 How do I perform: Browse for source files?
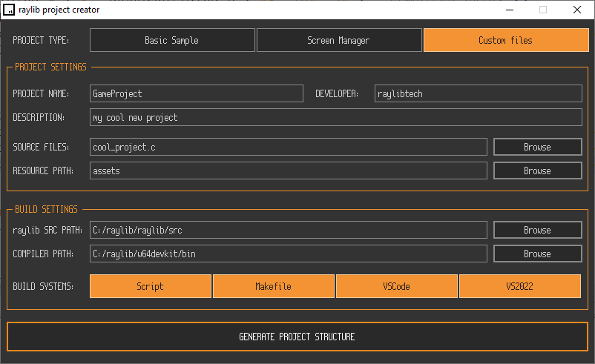coord(538,147)
